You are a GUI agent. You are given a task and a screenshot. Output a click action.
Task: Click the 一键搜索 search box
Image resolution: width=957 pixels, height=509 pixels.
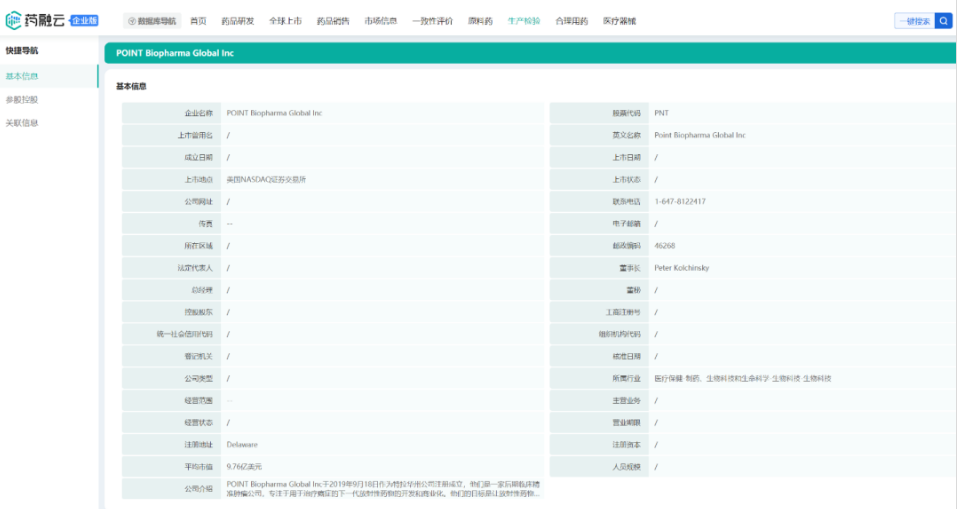click(913, 21)
